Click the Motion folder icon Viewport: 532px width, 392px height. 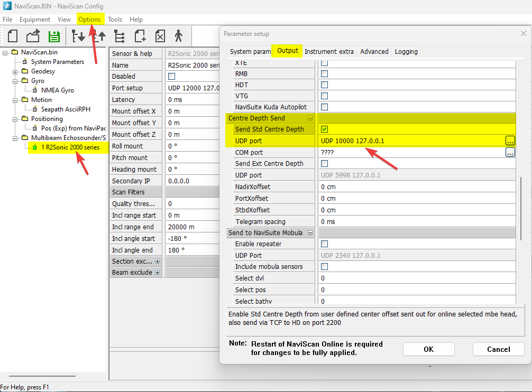coord(25,99)
